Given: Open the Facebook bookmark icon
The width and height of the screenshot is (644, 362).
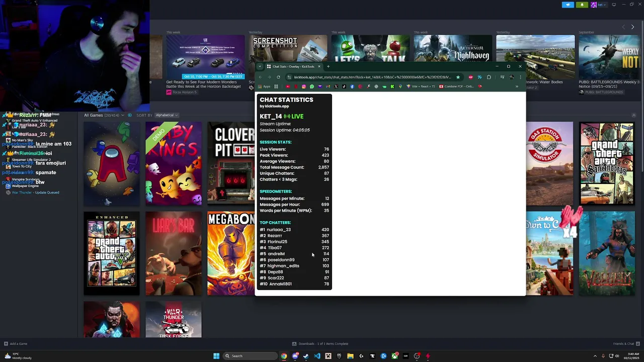Looking at the screenshot, I should tap(352, 86).
